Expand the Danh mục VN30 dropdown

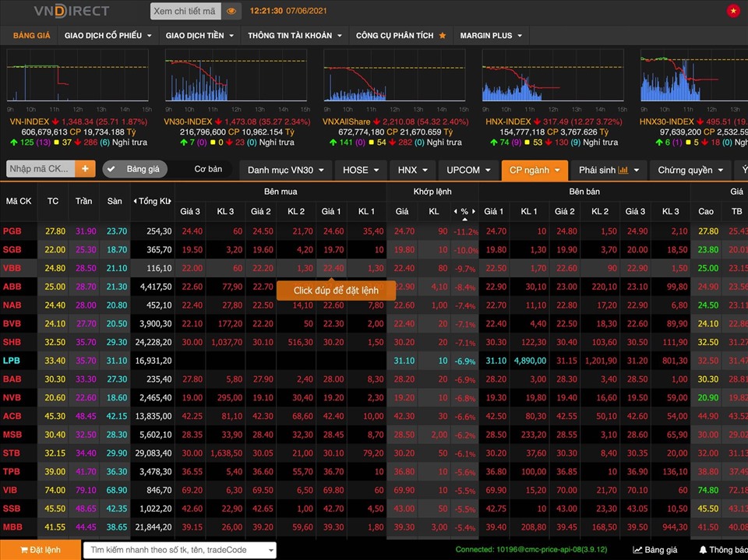coord(284,170)
